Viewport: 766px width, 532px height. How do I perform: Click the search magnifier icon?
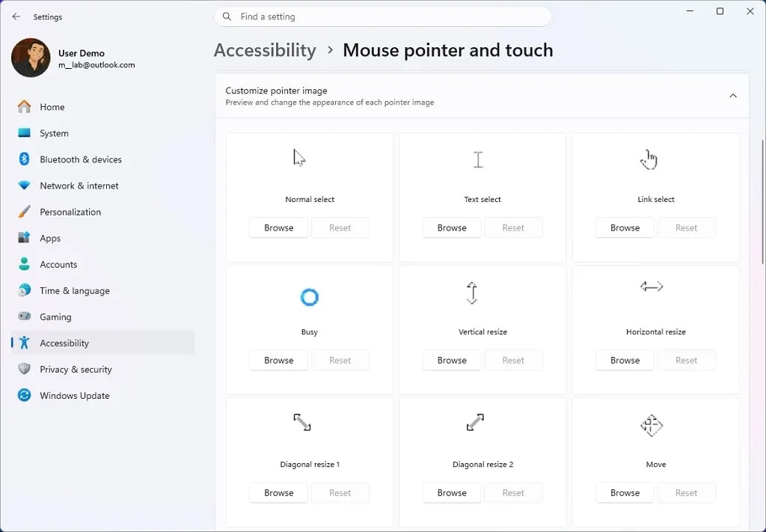click(227, 16)
